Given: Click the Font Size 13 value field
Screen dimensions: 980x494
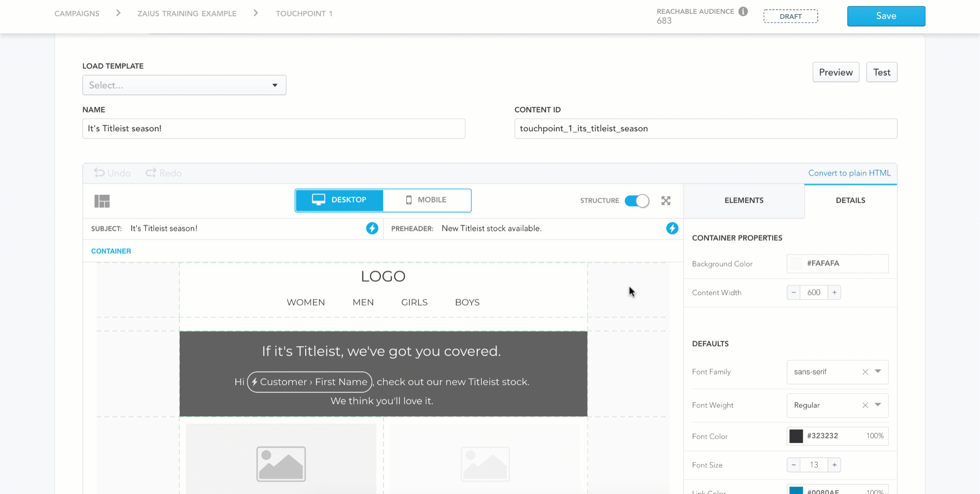Looking at the screenshot, I should [x=814, y=465].
